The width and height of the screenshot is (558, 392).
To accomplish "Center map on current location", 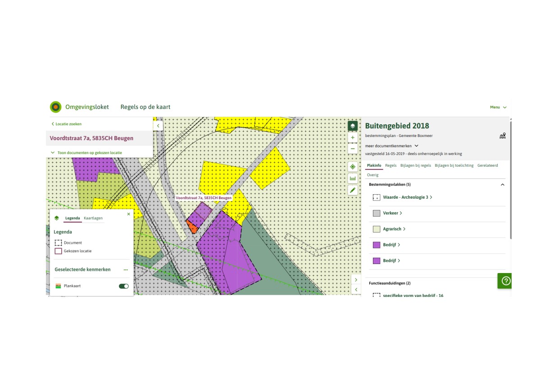I will [353, 167].
